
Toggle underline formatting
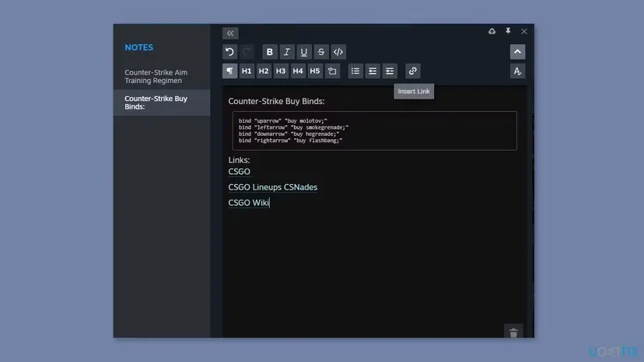(x=304, y=52)
